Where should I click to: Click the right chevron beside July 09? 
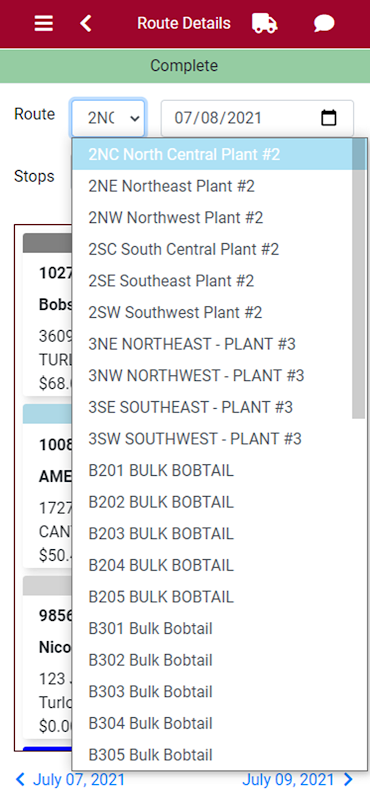pos(348,780)
